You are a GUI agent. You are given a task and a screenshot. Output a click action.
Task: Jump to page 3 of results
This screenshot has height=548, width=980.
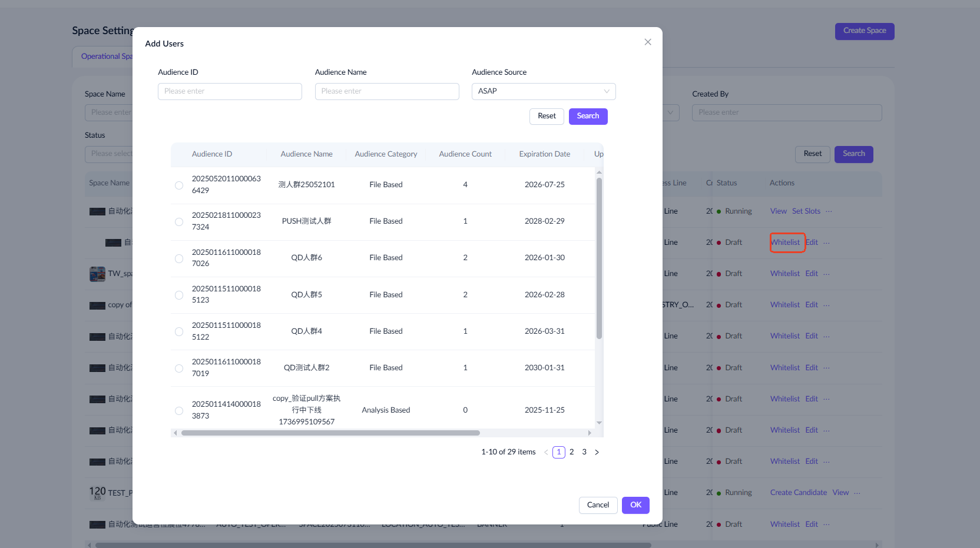(x=584, y=452)
